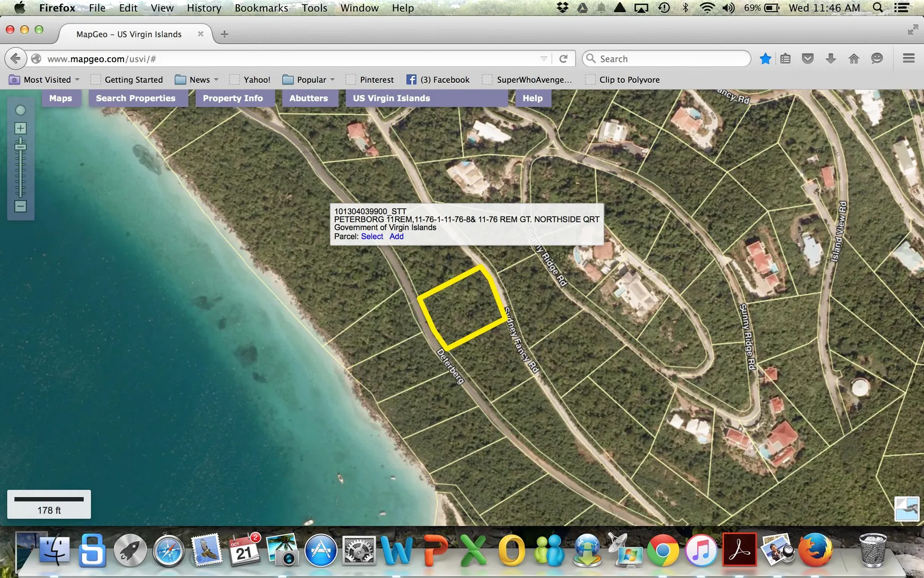The height and width of the screenshot is (578, 924).
Task: Click the zoom slider handle on map
Action: coord(20,146)
